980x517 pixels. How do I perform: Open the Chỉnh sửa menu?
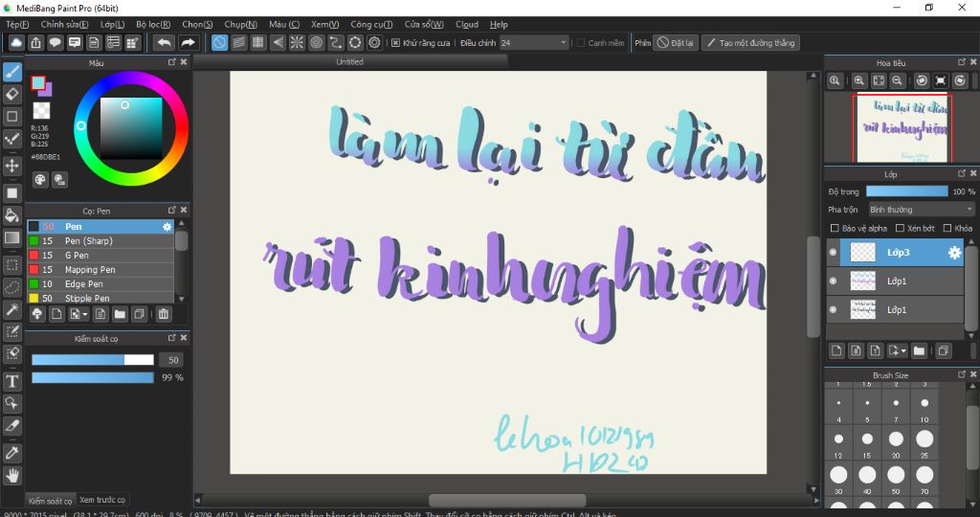pyautogui.click(x=64, y=24)
